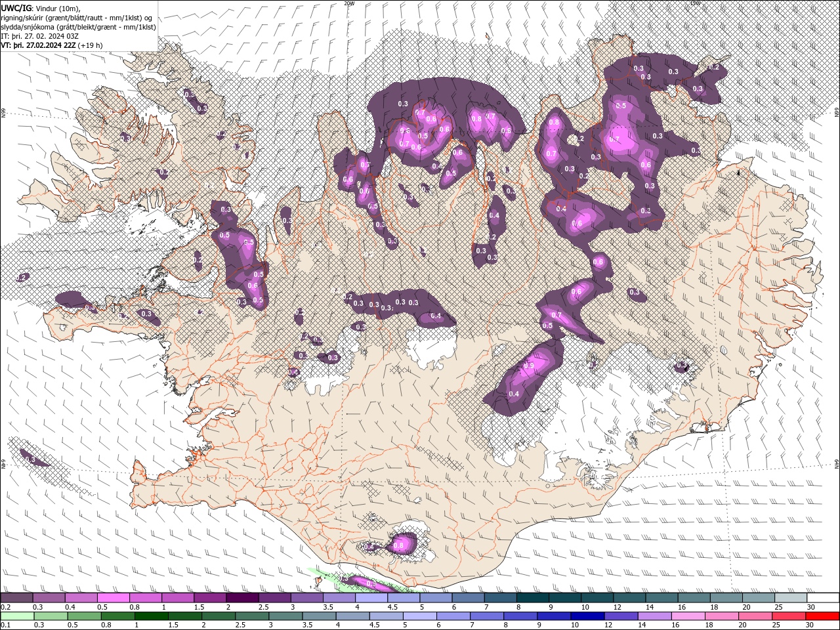Pick the deep blue lower-row swatch at 10

coord(588,616)
